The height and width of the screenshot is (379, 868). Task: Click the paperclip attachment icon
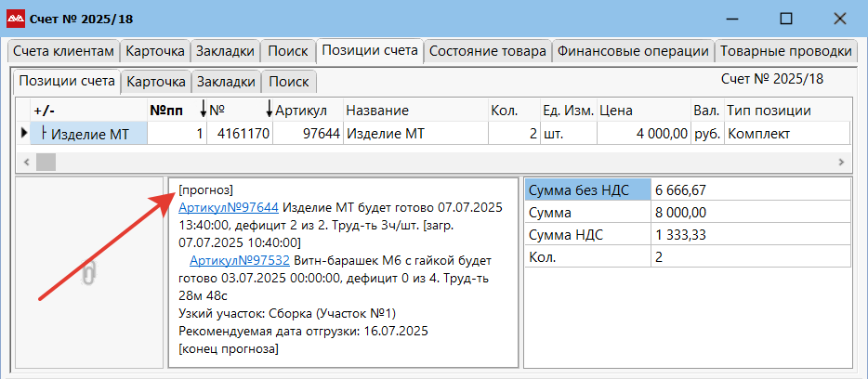click(x=88, y=273)
